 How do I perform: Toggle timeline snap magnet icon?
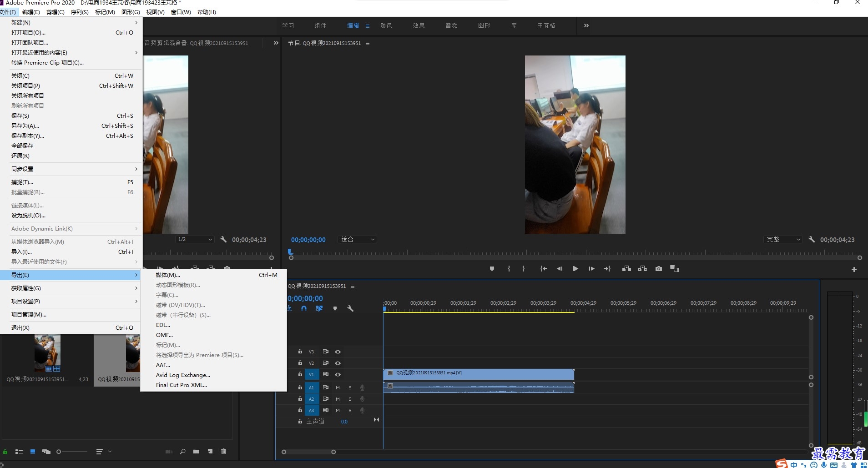pyautogui.click(x=304, y=308)
